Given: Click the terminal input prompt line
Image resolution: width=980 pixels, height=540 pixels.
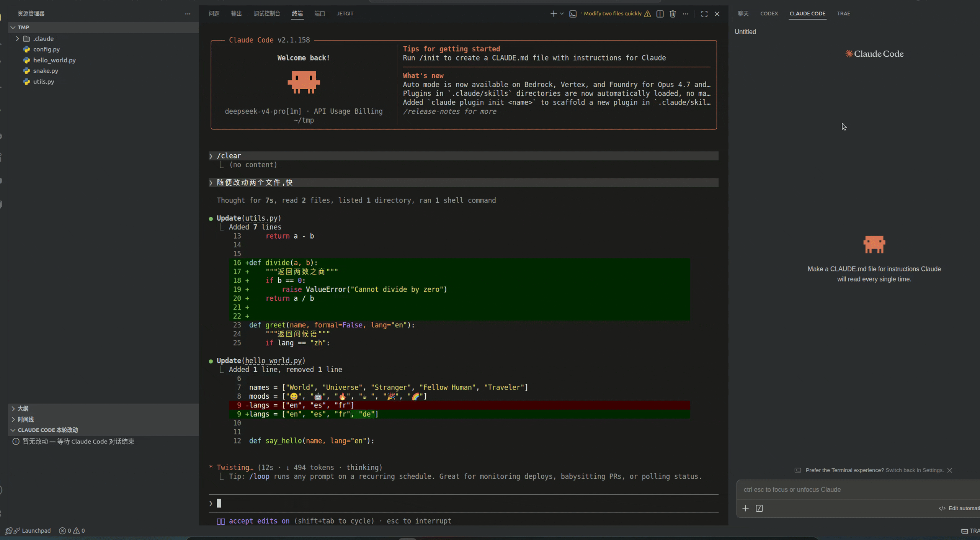Looking at the screenshot, I should tap(464, 503).
